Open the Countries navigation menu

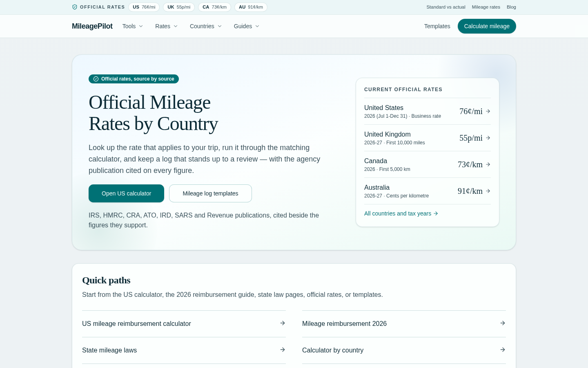pyautogui.click(x=206, y=26)
